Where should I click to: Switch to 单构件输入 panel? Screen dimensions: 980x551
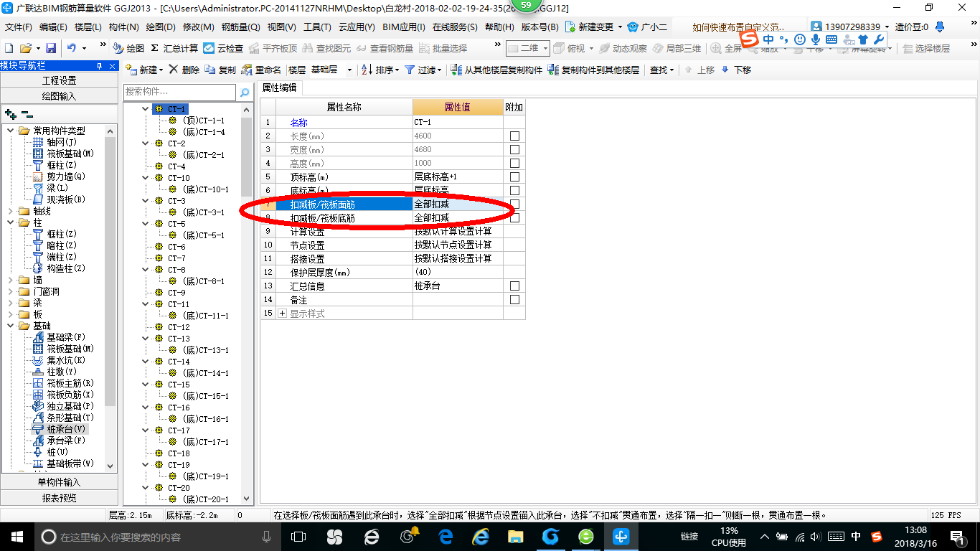(x=59, y=482)
